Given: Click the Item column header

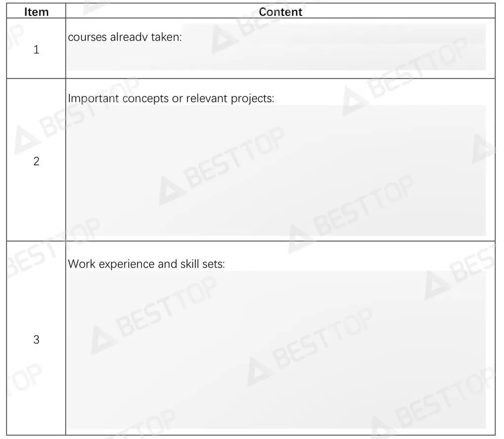Looking at the screenshot, I should coord(36,11).
